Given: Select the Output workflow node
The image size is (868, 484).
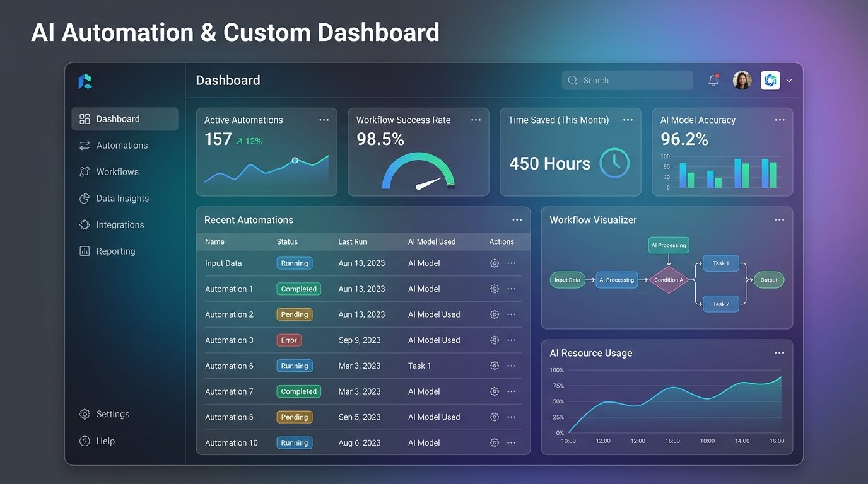Looking at the screenshot, I should point(769,280).
